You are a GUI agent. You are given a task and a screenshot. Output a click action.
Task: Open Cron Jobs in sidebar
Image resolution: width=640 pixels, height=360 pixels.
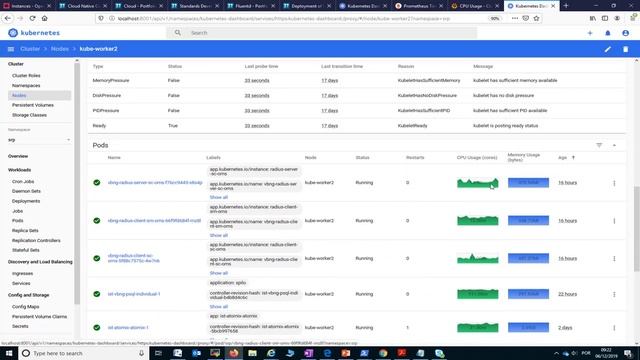(x=23, y=181)
